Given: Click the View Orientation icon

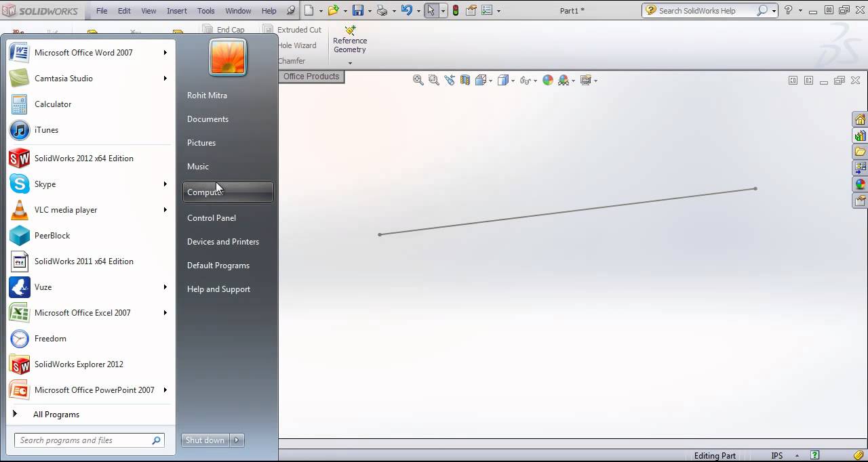Looking at the screenshot, I should [481, 80].
